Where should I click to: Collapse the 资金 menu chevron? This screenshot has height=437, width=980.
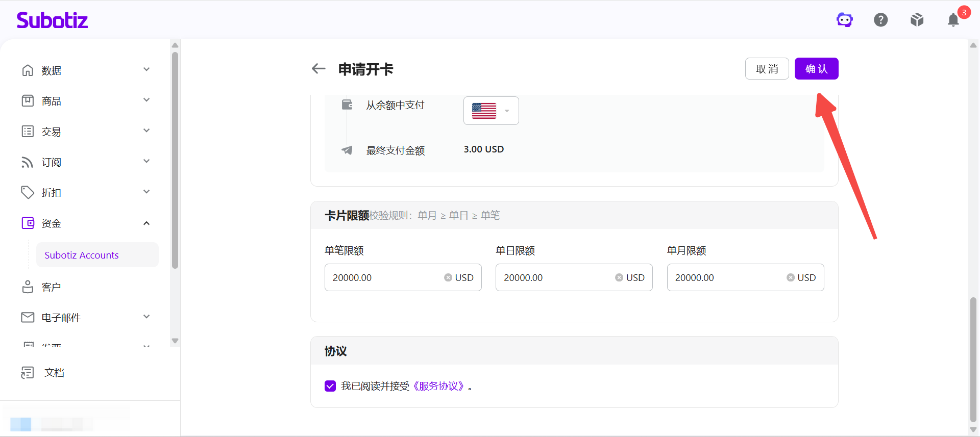pos(146,223)
